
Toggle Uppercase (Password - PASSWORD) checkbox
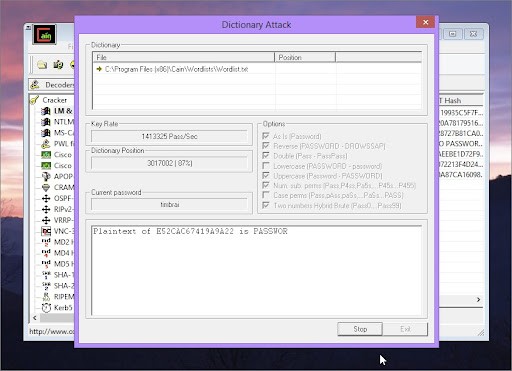266,176
